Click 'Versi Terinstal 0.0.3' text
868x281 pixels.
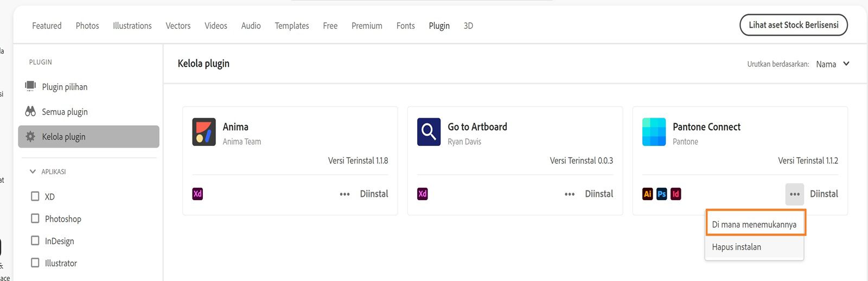coord(582,161)
